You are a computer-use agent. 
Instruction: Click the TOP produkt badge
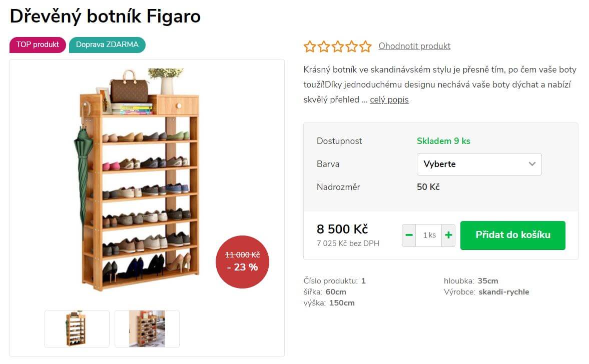38,44
